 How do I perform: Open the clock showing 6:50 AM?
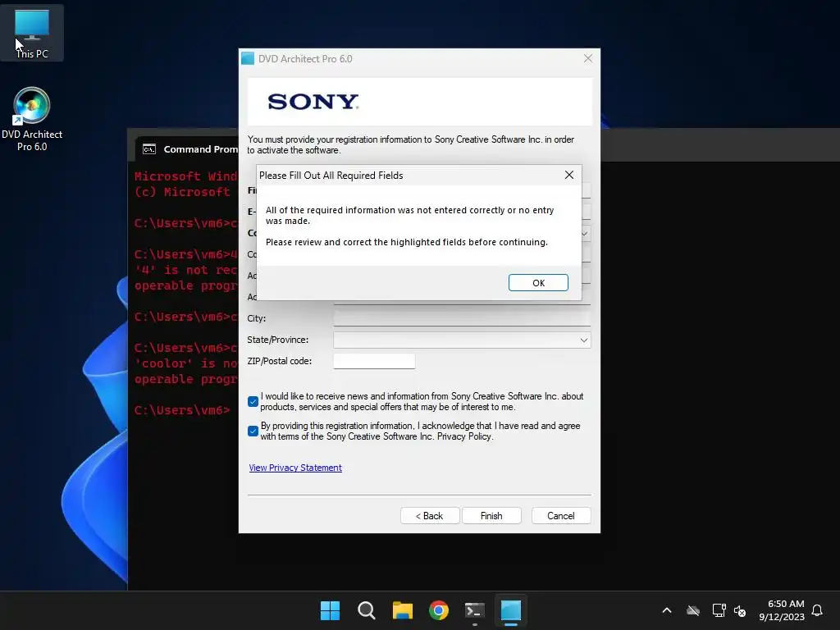[782, 610]
